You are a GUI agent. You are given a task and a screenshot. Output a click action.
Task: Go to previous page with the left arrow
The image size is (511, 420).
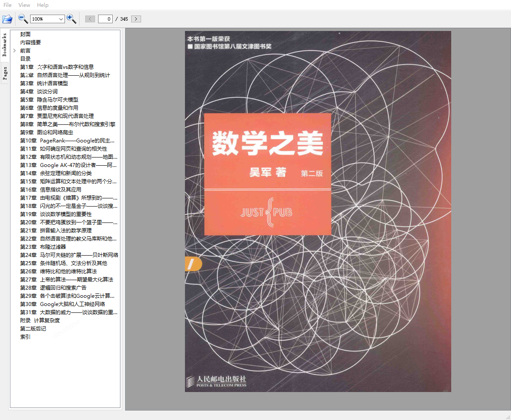click(89, 19)
